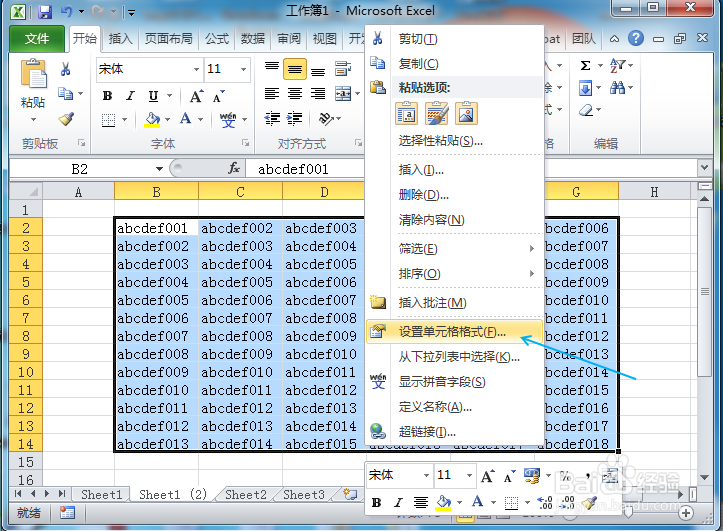Click the Wrap Text icon in ribbon
The width and height of the screenshot is (723, 531).
click(x=343, y=69)
